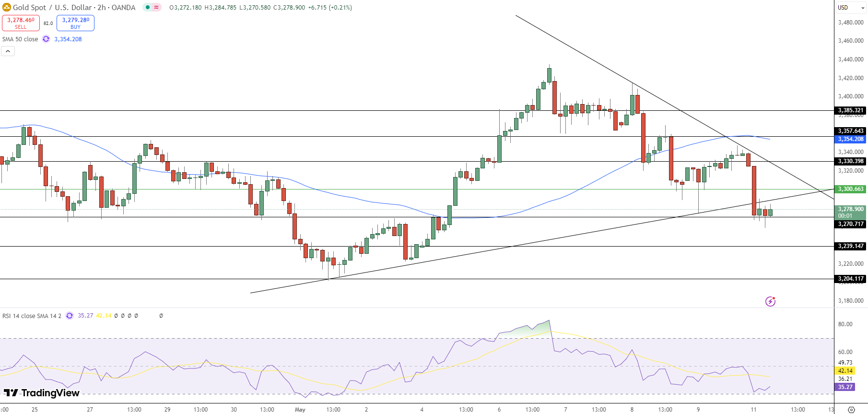Click the yellow 42.14 RSI-MA label
Viewport: 868px width, 414px height.
click(x=845, y=371)
